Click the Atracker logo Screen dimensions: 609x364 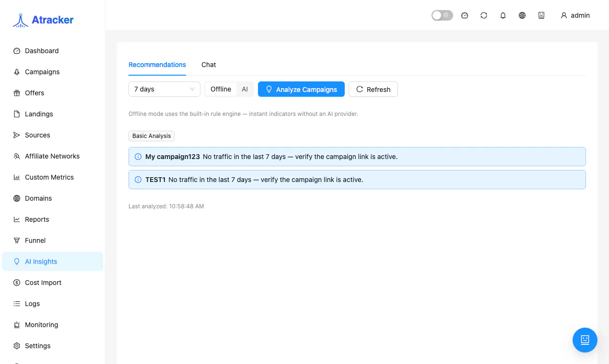[43, 20]
